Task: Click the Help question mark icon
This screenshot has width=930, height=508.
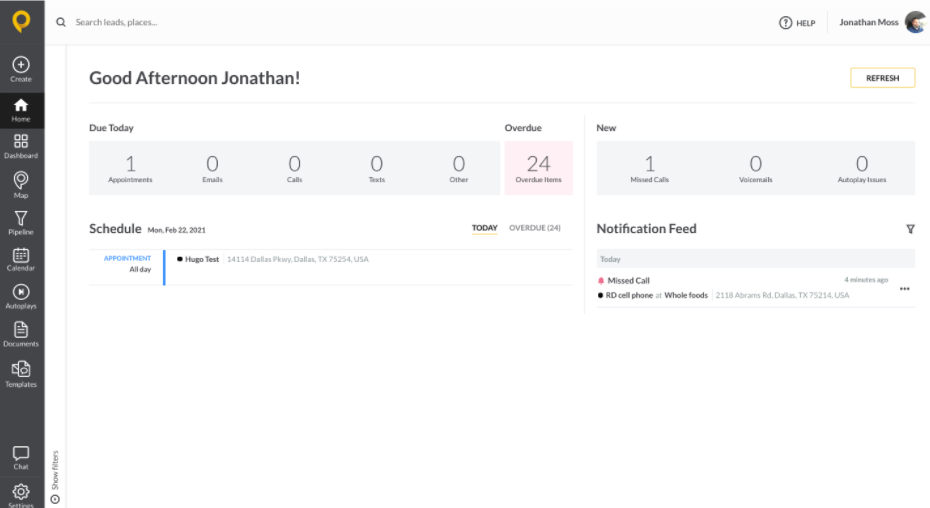Action: 785,23
